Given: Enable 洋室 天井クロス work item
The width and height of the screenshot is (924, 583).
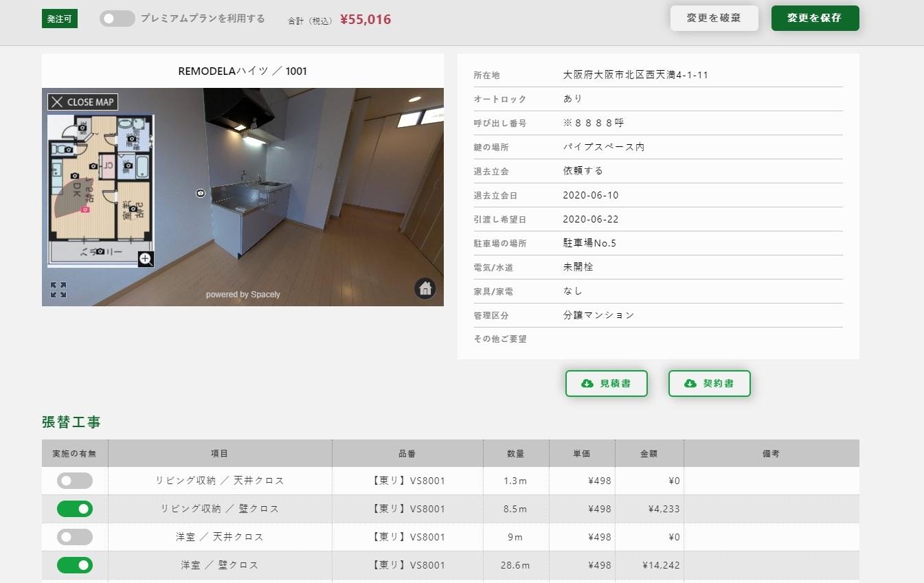Looking at the screenshot, I should pos(75,537).
